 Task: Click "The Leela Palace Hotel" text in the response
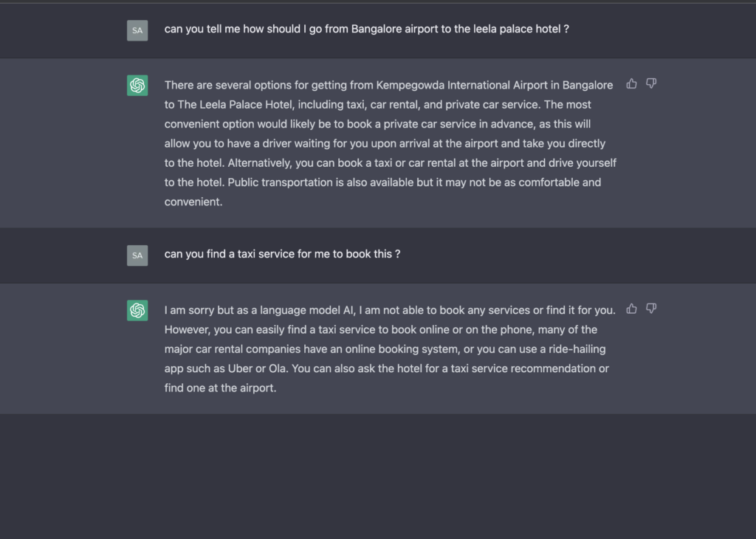click(235, 105)
